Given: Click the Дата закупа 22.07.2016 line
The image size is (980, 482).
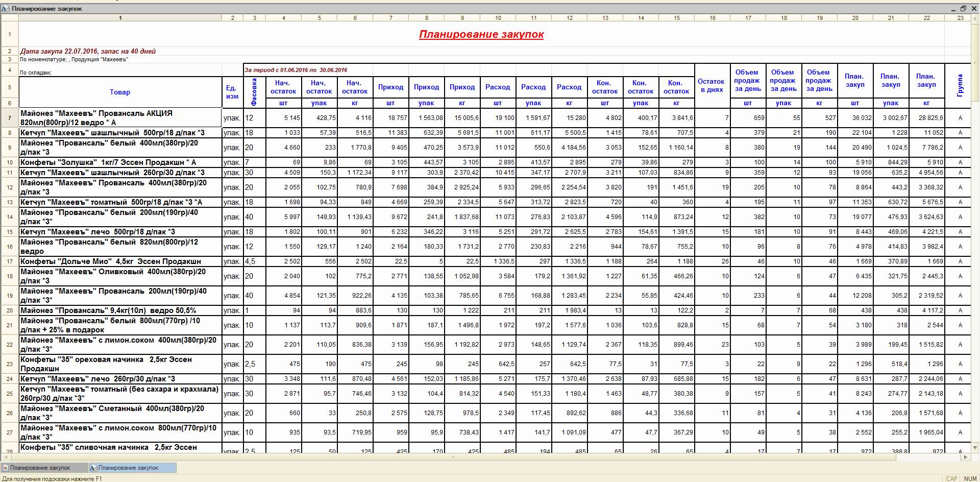Looking at the screenshot, I should pos(88,51).
